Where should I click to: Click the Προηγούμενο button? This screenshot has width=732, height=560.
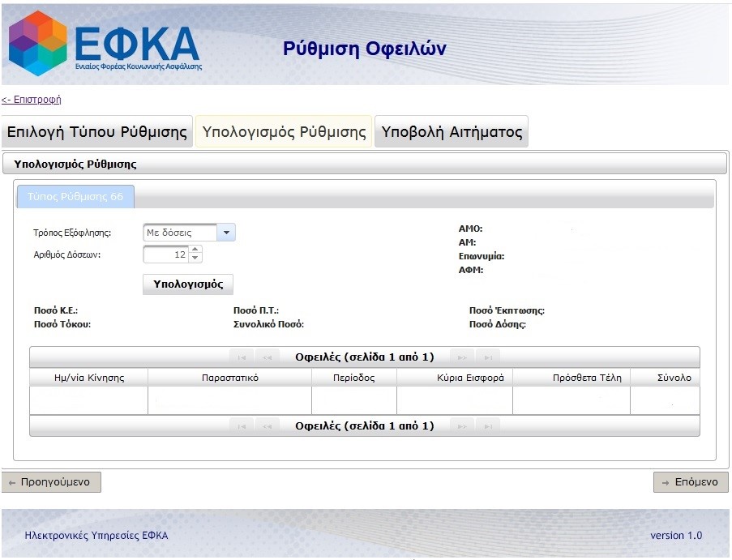51,482
